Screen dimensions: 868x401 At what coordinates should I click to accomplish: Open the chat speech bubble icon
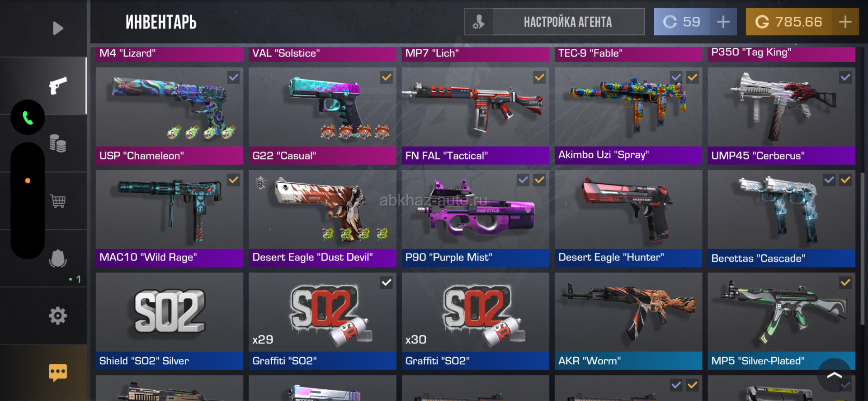58,372
